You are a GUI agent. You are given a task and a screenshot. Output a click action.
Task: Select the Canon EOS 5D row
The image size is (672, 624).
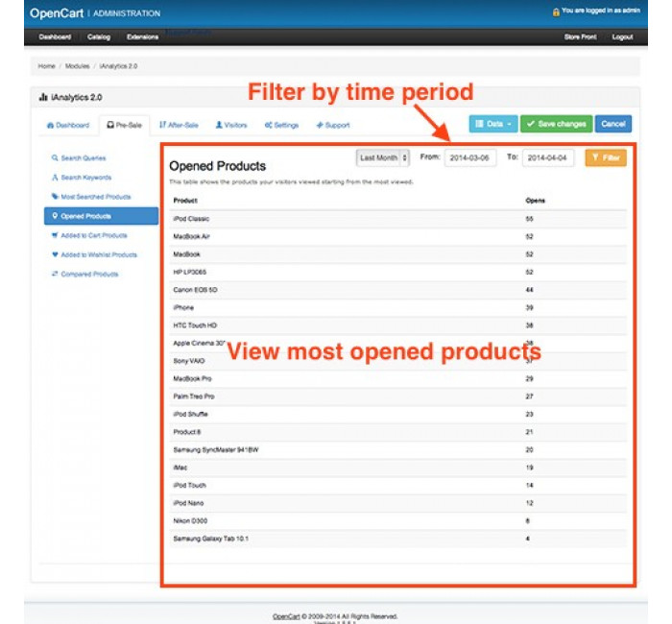(397, 290)
